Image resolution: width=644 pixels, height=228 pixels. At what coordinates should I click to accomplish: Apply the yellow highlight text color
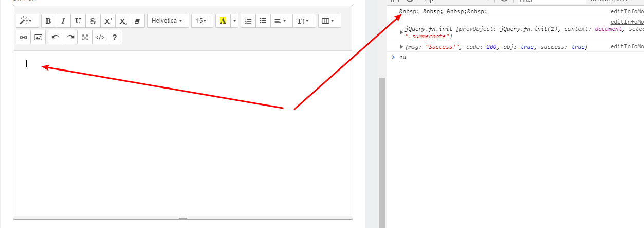point(223,21)
